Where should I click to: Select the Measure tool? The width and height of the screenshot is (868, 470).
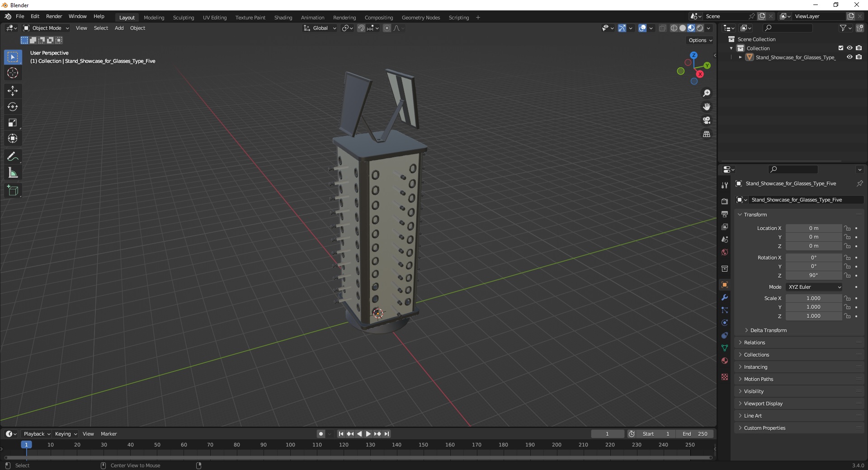point(13,173)
